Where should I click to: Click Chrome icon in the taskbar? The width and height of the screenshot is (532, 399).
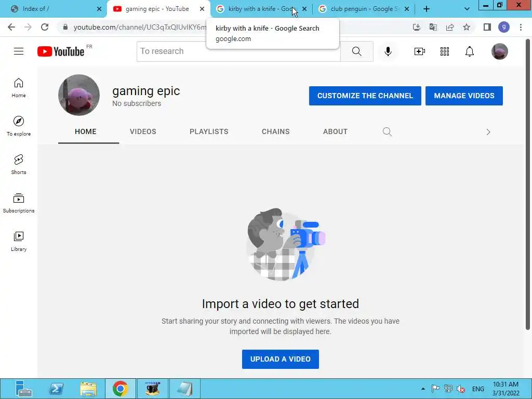click(121, 389)
